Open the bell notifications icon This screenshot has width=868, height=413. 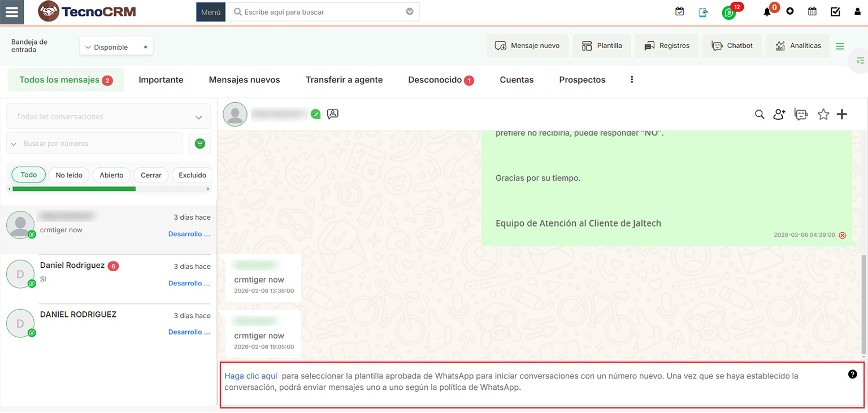[767, 12]
